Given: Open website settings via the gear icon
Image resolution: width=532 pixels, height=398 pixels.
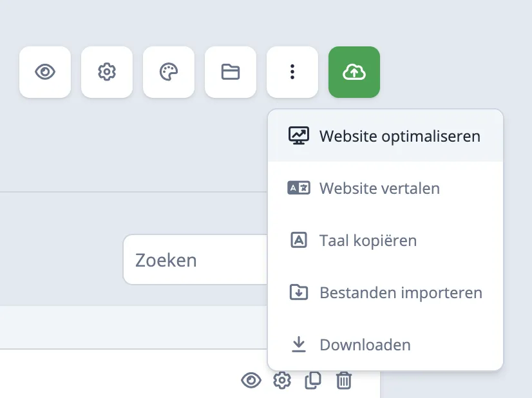Looking at the screenshot, I should (106, 72).
